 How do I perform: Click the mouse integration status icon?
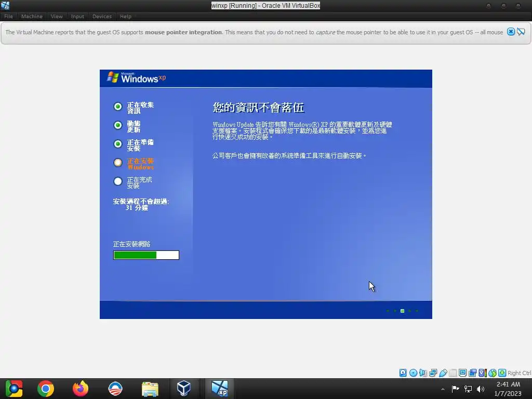[493, 373]
